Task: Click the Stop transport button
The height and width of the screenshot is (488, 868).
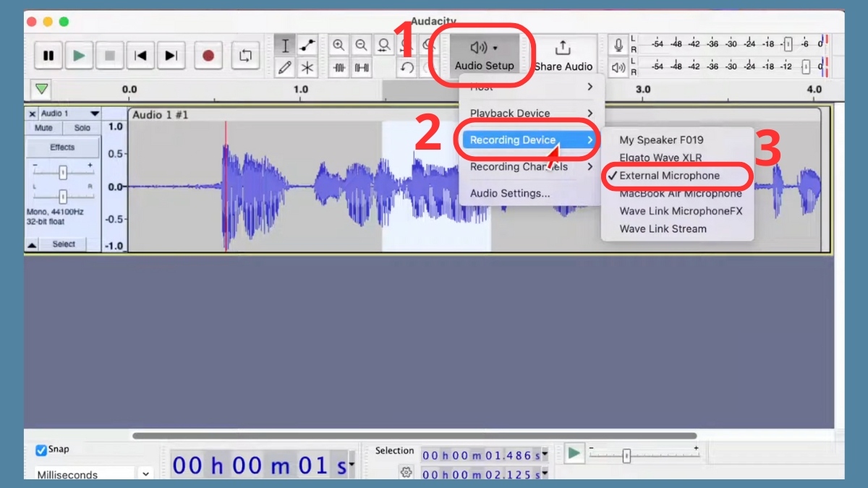Action: pyautogui.click(x=109, y=55)
